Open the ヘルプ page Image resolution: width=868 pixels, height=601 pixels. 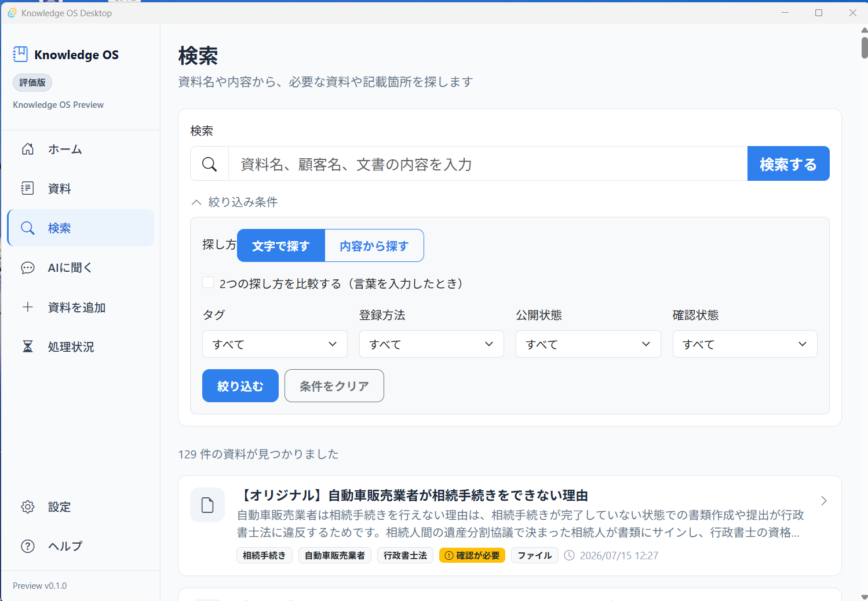[x=81, y=546]
